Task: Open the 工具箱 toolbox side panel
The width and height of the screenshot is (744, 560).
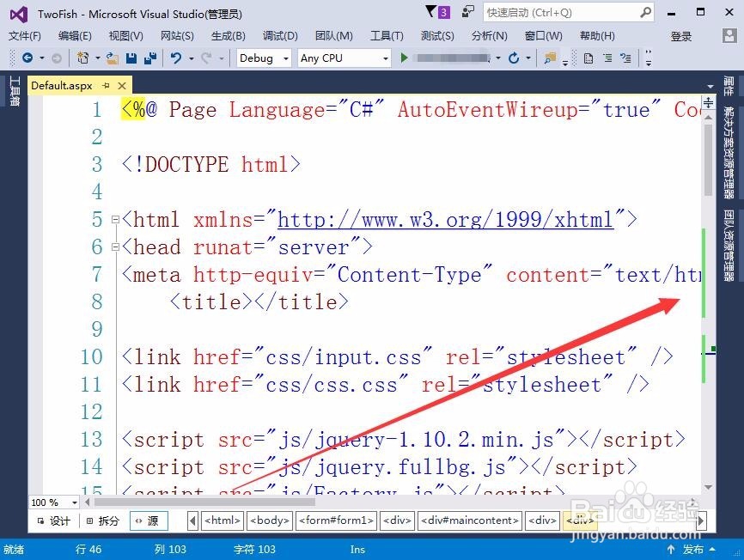Action: click(15, 91)
